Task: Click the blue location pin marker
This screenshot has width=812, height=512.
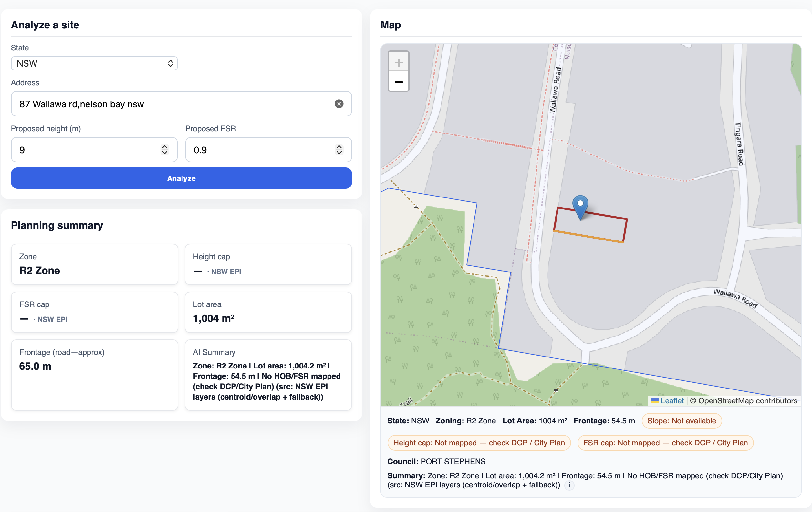Action: pyautogui.click(x=580, y=207)
